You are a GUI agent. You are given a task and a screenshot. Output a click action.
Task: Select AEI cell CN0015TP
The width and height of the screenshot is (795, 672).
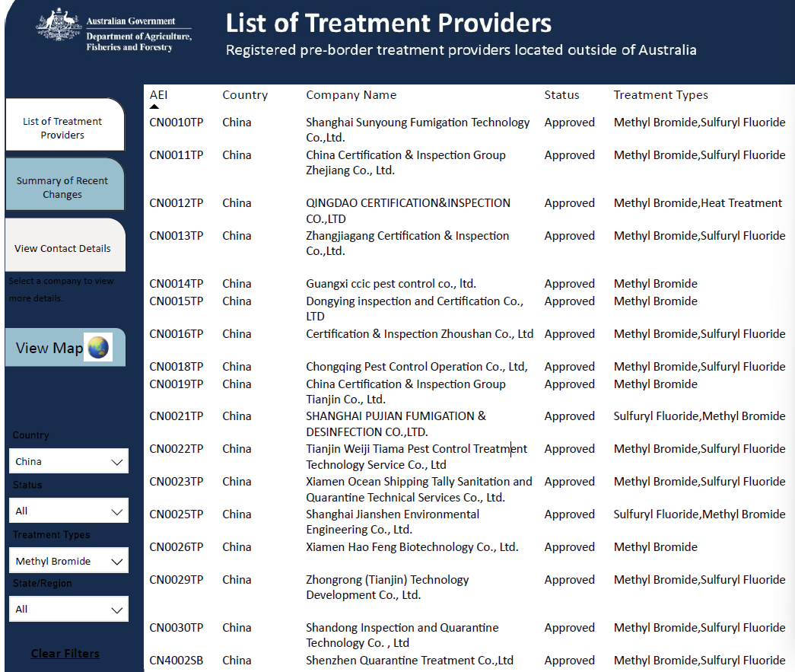pyautogui.click(x=176, y=301)
